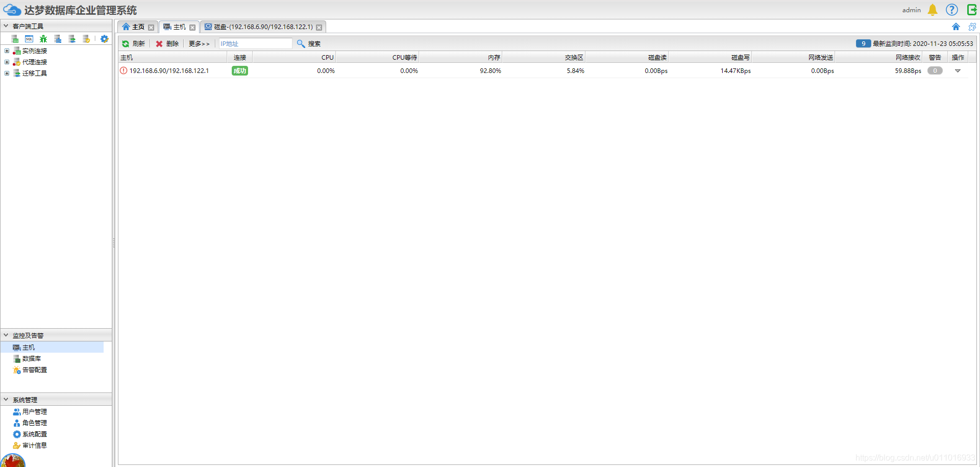
Task: Close the 主页 tab
Action: [x=151, y=28]
